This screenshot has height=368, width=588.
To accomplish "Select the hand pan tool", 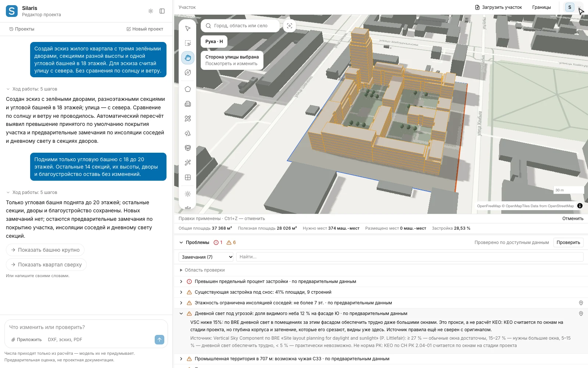I will (x=188, y=58).
